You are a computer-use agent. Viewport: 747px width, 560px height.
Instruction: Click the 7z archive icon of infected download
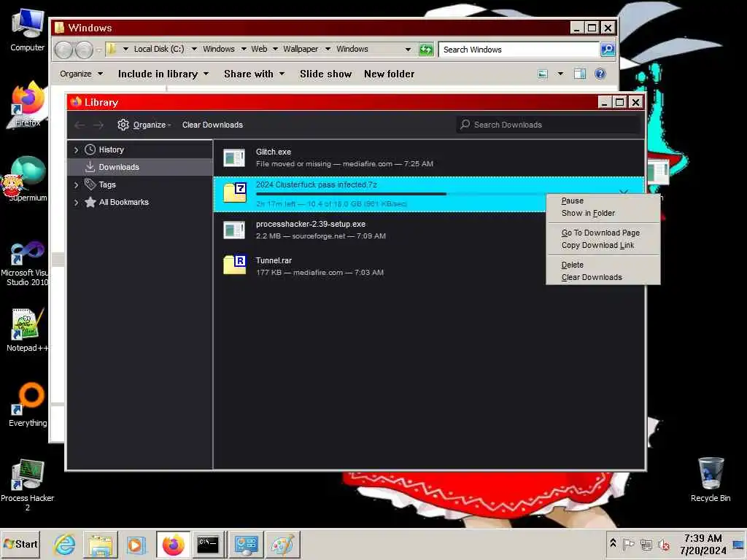[234, 192]
